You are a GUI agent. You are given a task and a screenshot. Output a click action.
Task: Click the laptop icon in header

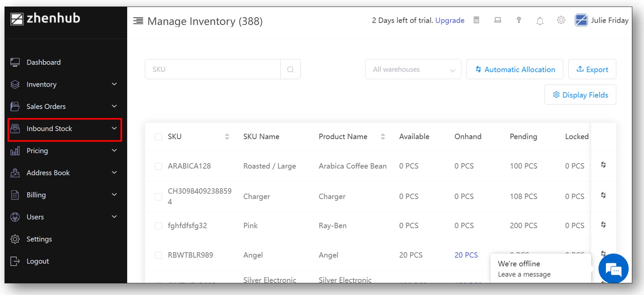point(498,20)
